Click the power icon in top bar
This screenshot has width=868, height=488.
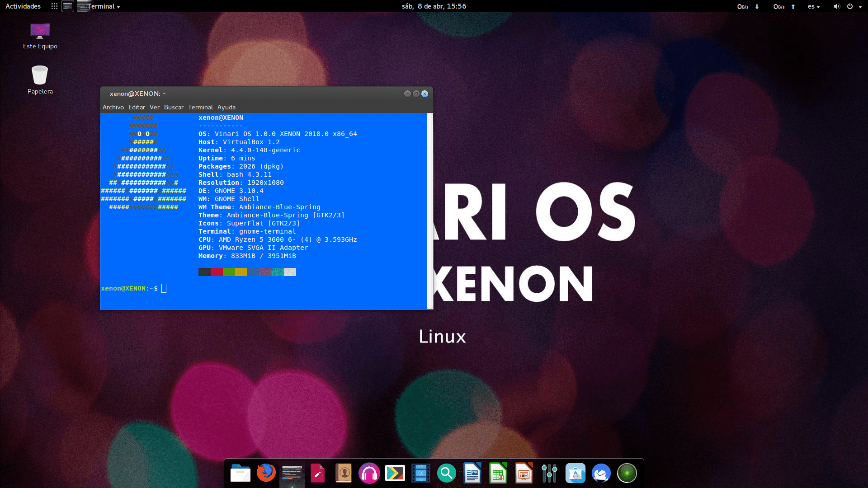[x=850, y=6]
